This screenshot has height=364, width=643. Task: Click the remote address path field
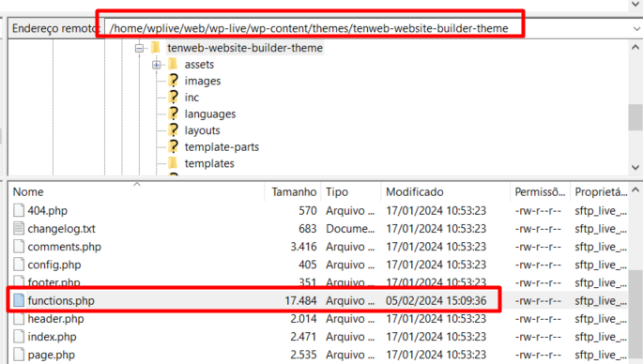point(367,28)
